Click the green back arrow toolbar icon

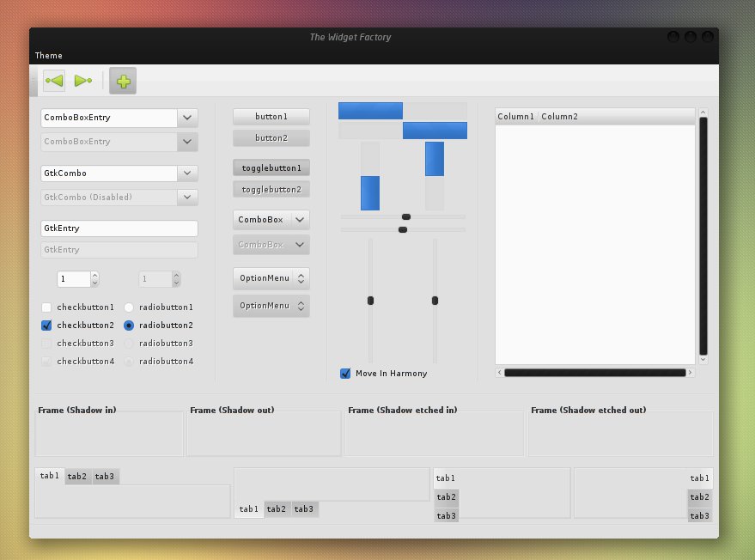[54, 81]
